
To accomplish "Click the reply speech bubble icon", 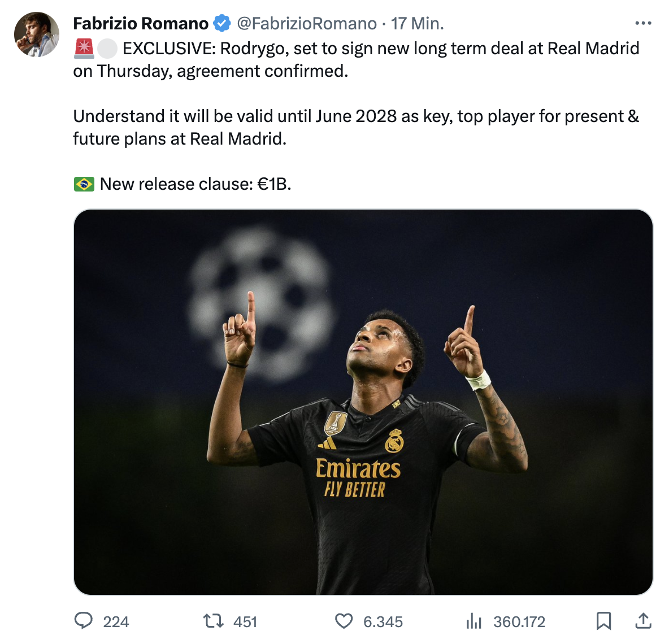I will pyautogui.click(x=84, y=621).
